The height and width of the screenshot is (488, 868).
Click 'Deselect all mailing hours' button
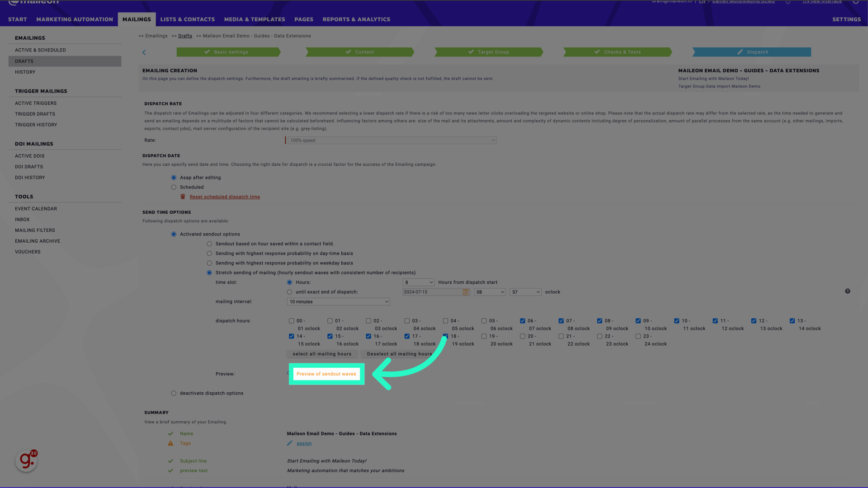(399, 354)
